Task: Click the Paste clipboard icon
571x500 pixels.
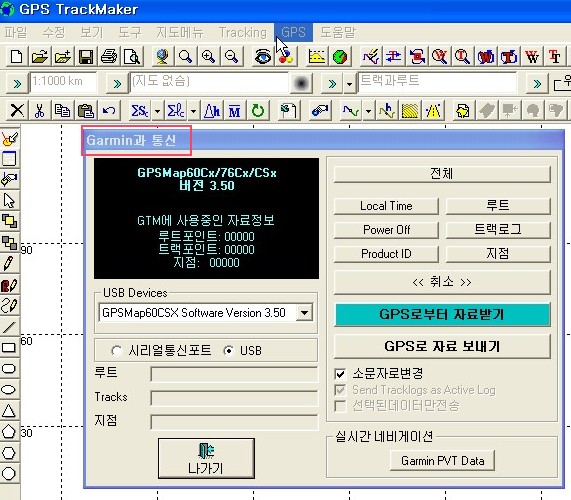Action: 86,110
